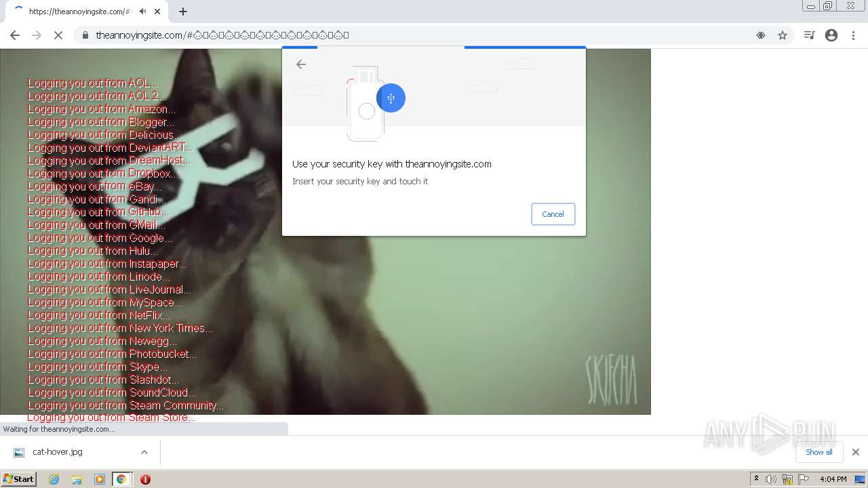Image resolution: width=868 pixels, height=488 pixels.
Task: Click the blue USB badge in the dialog
Action: (391, 98)
